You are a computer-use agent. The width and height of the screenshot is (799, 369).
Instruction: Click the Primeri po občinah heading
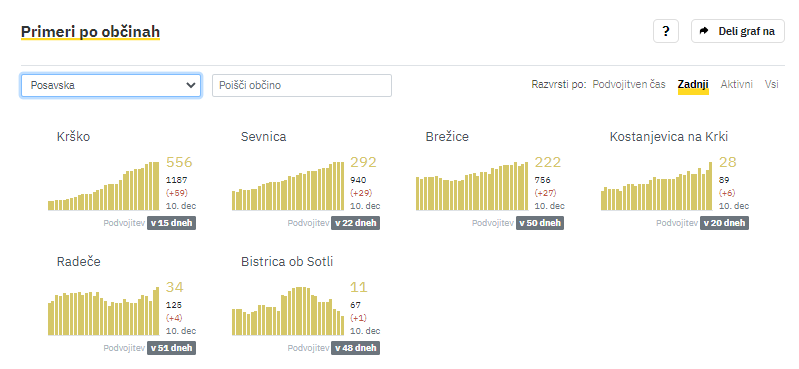click(x=90, y=32)
